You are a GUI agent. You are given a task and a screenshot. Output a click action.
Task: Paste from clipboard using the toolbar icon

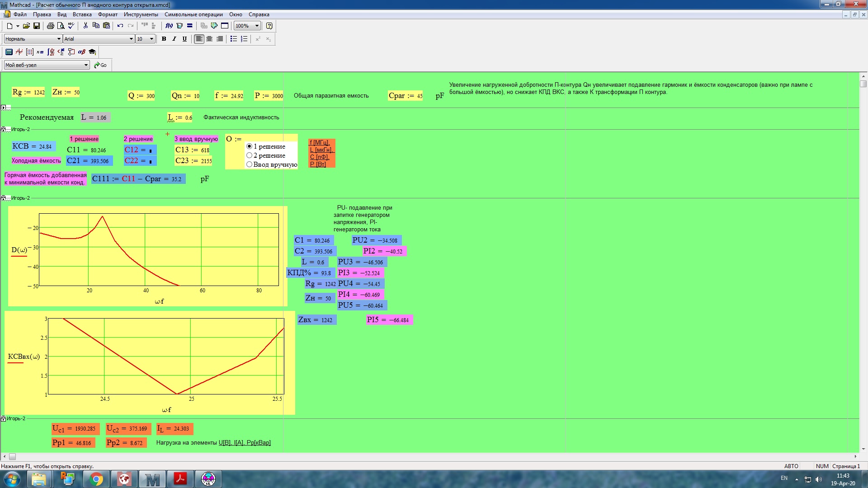click(106, 26)
